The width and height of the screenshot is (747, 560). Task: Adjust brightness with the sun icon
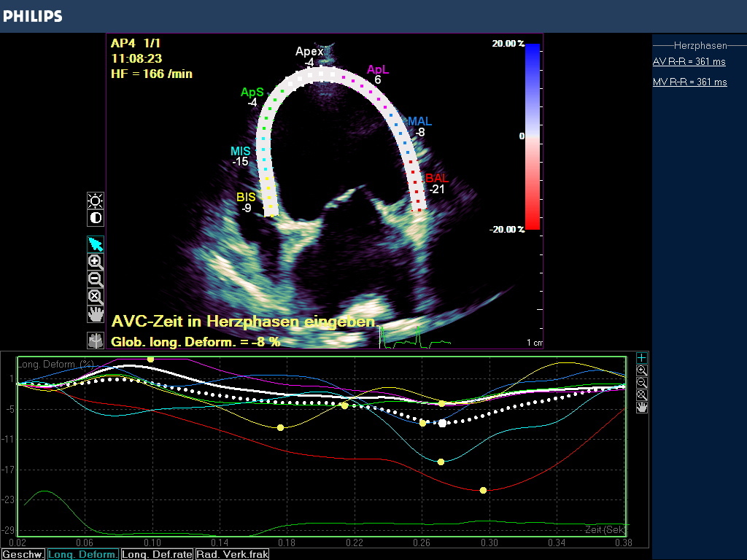[x=96, y=201]
